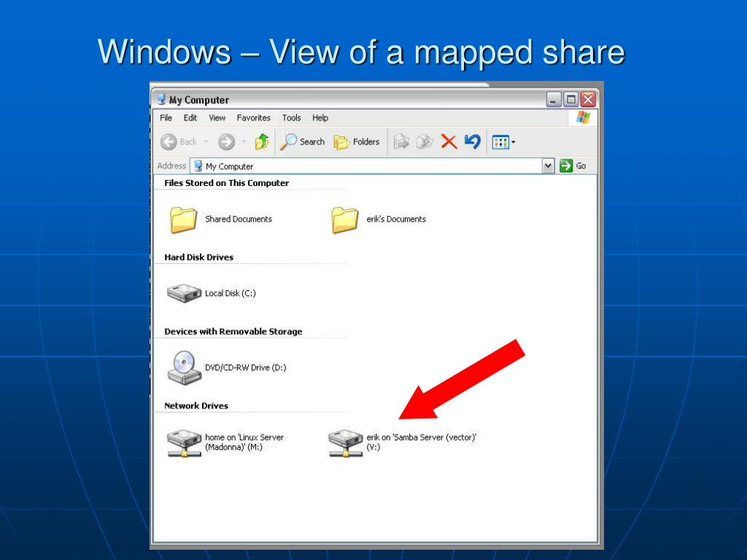Select the Shared Documents folder icon
This screenshot has width=747, height=560.
(183, 219)
